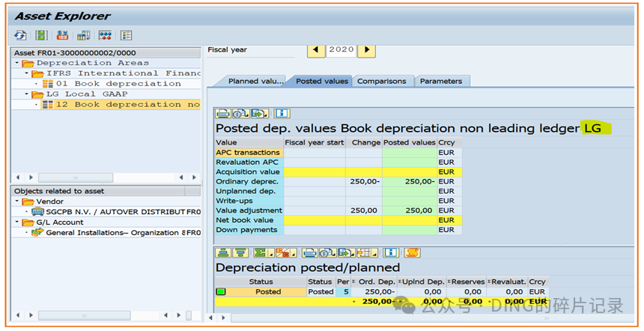
Task: Click the orange scroll icon in depreciation toolbar
Action: tap(412, 252)
